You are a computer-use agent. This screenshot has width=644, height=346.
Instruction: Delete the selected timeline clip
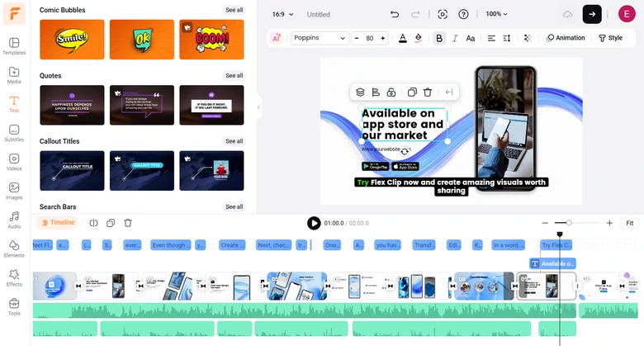(128, 223)
